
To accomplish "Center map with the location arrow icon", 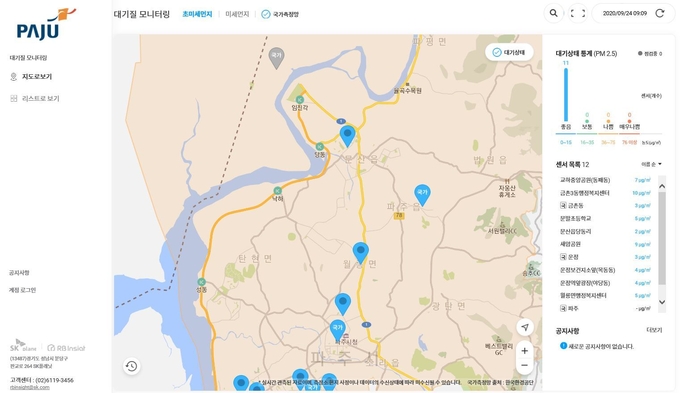I will [x=525, y=327].
